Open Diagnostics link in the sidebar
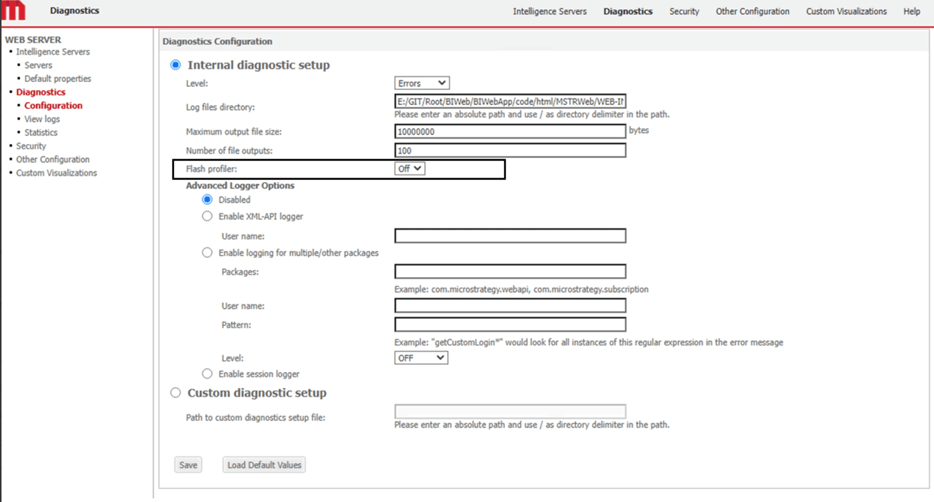The image size is (934, 502). pyautogui.click(x=41, y=92)
